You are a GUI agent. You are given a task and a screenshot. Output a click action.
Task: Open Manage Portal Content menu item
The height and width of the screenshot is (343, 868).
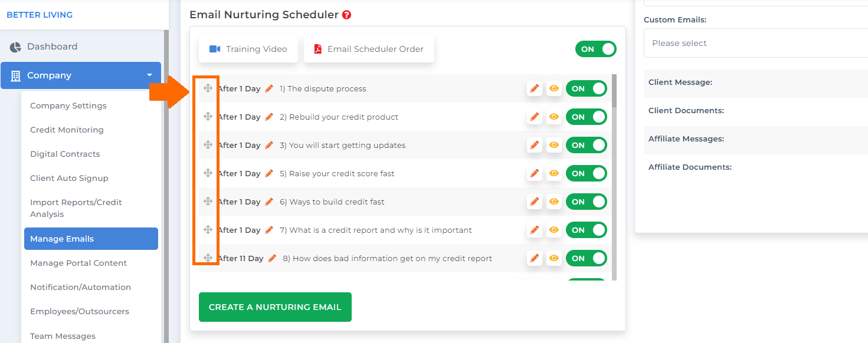(x=78, y=263)
